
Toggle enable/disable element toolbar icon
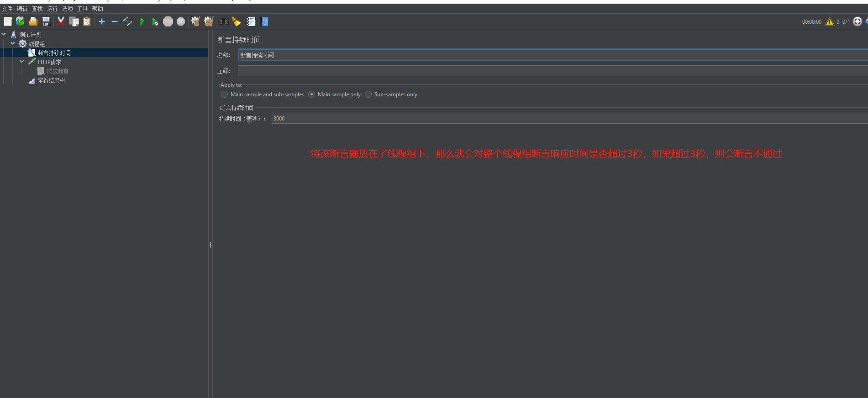tap(127, 21)
